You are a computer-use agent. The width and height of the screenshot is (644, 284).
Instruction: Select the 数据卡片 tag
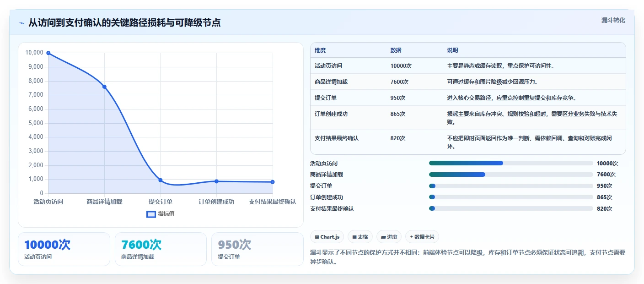(x=422, y=237)
